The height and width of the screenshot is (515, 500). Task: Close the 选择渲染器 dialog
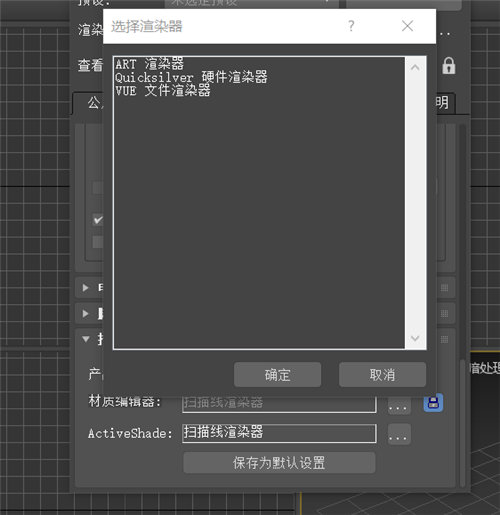[407, 26]
